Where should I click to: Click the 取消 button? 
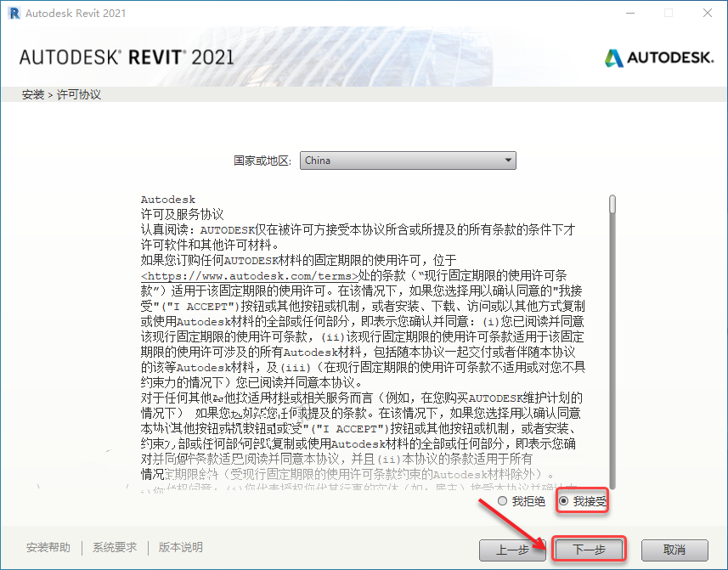click(x=674, y=550)
